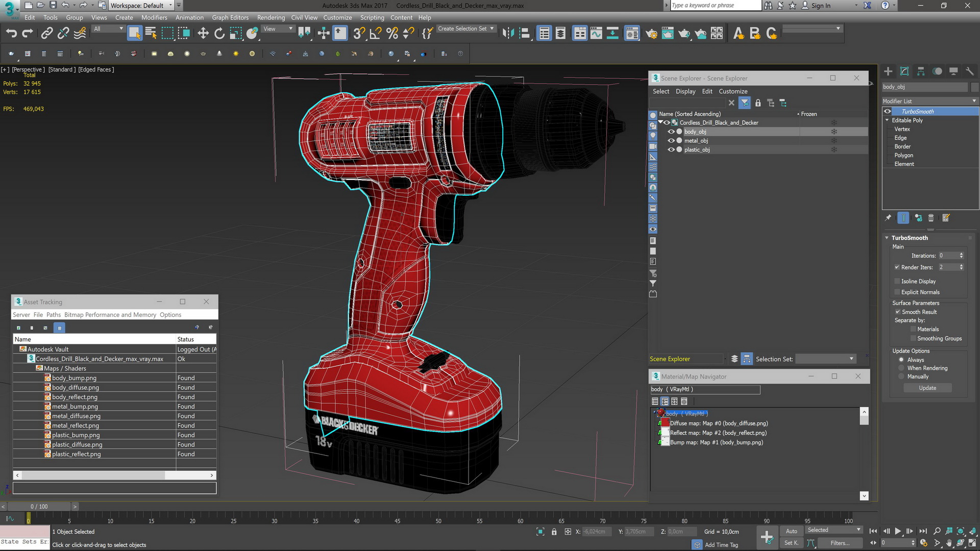
Task: Toggle visibility eye of plastic_obj
Action: 671,149
